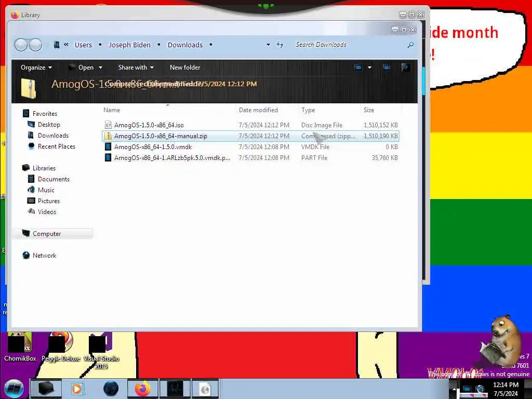The image size is (532, 399).
Task: Click the Back navigation button
Action: tap(21, 45)
